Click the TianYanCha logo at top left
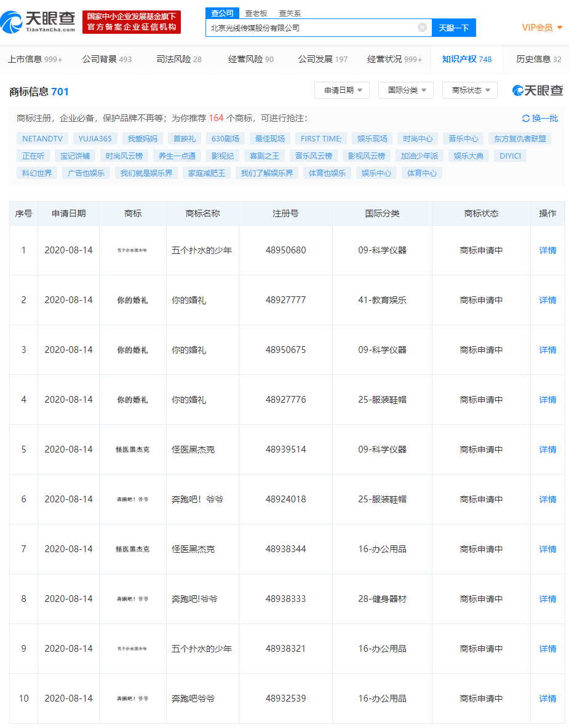The width and height of the screenshot is (569, 728). point(38,22)
